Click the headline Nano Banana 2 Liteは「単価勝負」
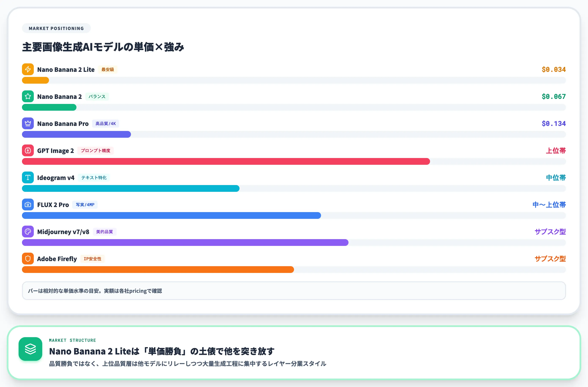 click(162, 351)
